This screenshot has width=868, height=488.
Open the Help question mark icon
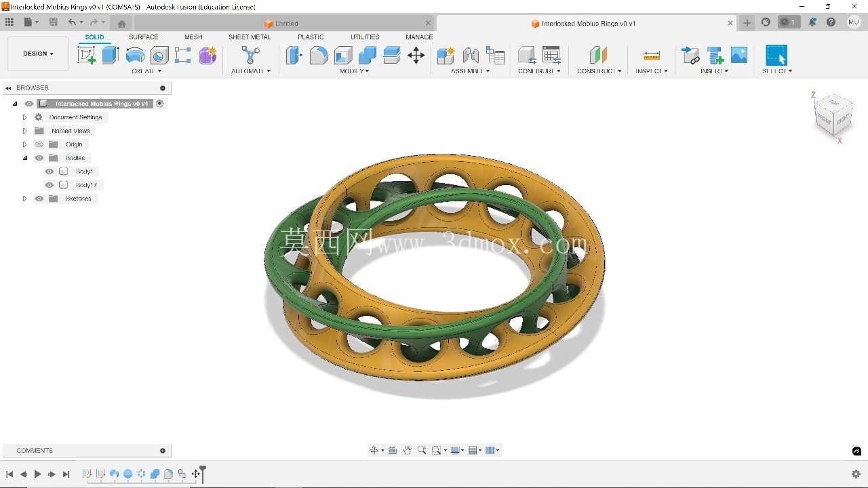[831, 22]
